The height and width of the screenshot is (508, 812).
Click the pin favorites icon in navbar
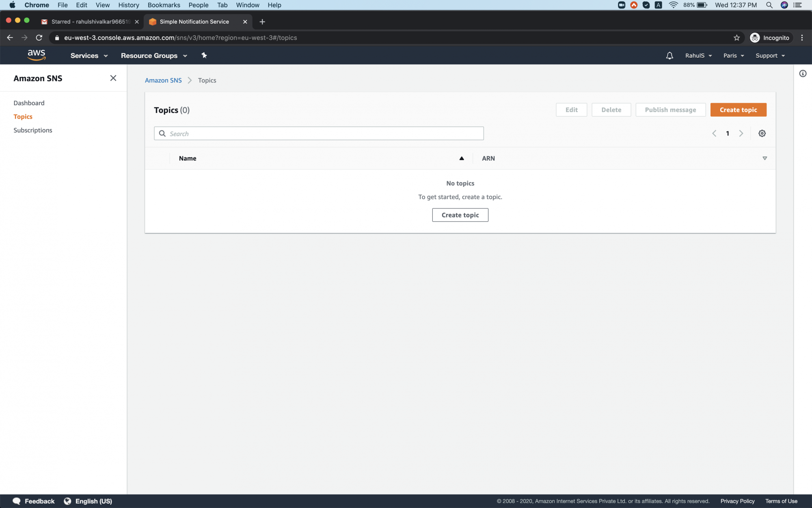[x=204, y=55]
